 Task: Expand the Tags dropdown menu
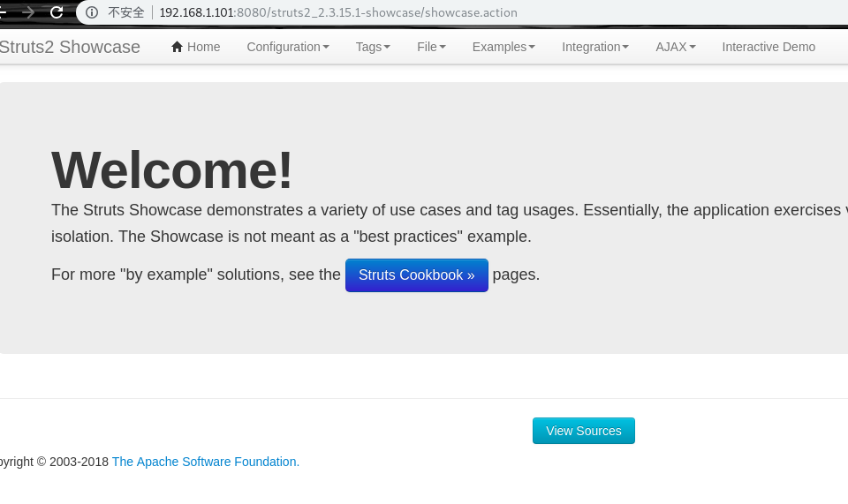(373, 47)
